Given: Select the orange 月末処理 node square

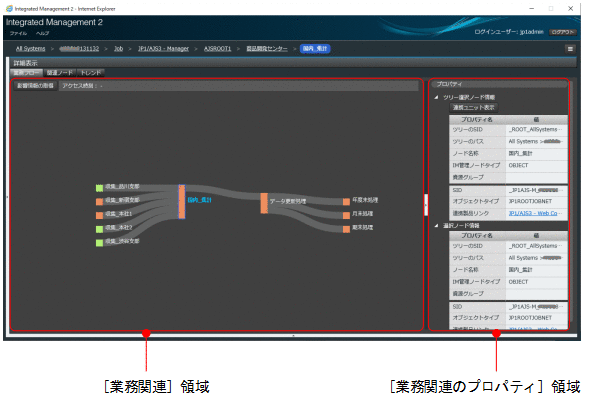Looking at the screenshot, I should pyautogui.click(x=346, y=215).
